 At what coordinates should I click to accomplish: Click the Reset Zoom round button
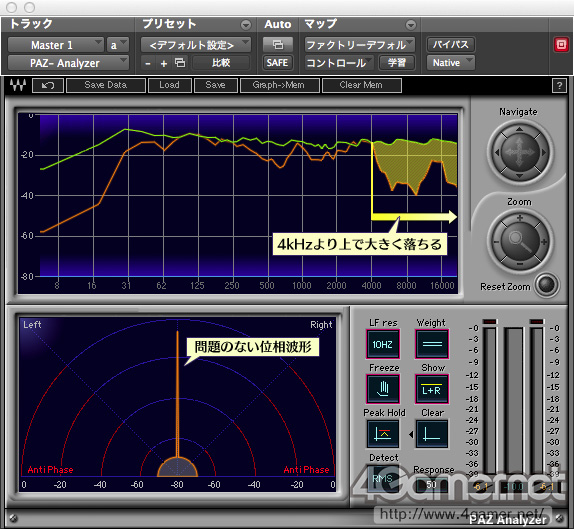click(546, 284)
